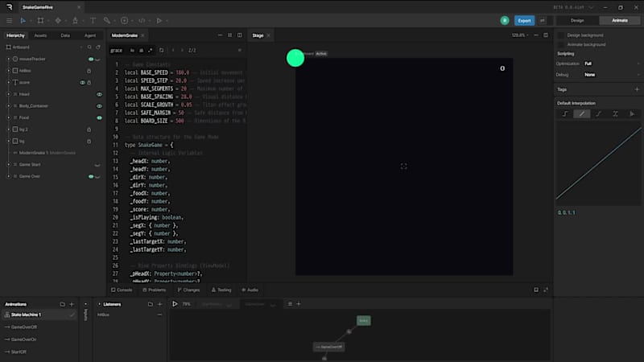Select the Cubic interpolation icon
The height and width of the screenshot is (362, 644).
coord(598,114)
